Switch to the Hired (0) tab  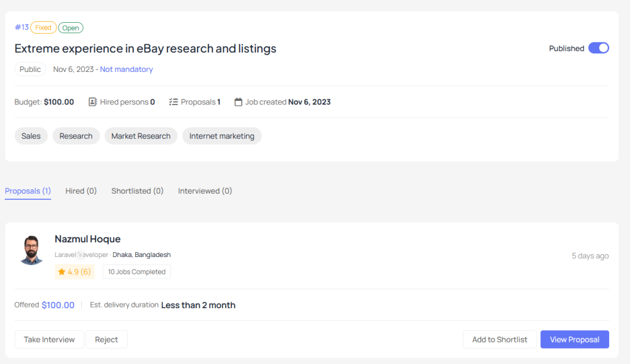click(81, 191)
